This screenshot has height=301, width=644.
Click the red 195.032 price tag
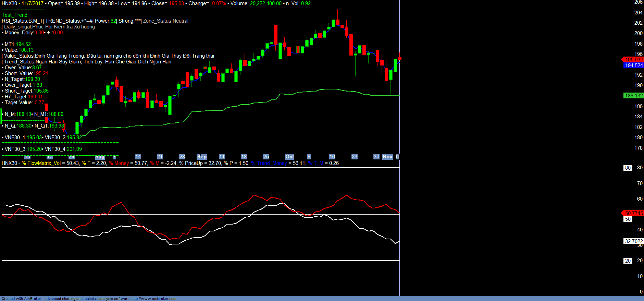633,60
